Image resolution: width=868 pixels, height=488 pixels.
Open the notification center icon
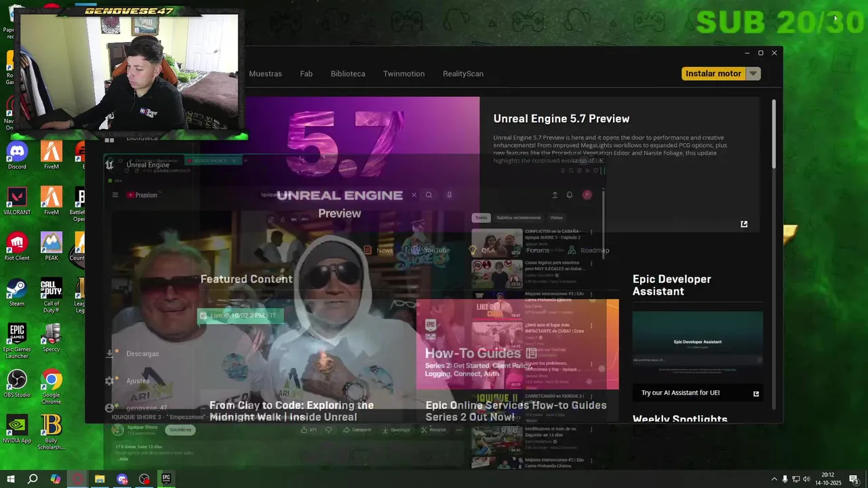tap(854, 479)
